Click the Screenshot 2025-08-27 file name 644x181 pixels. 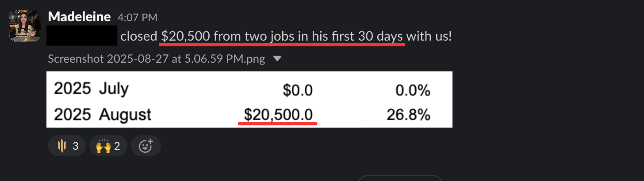[157, 59]
